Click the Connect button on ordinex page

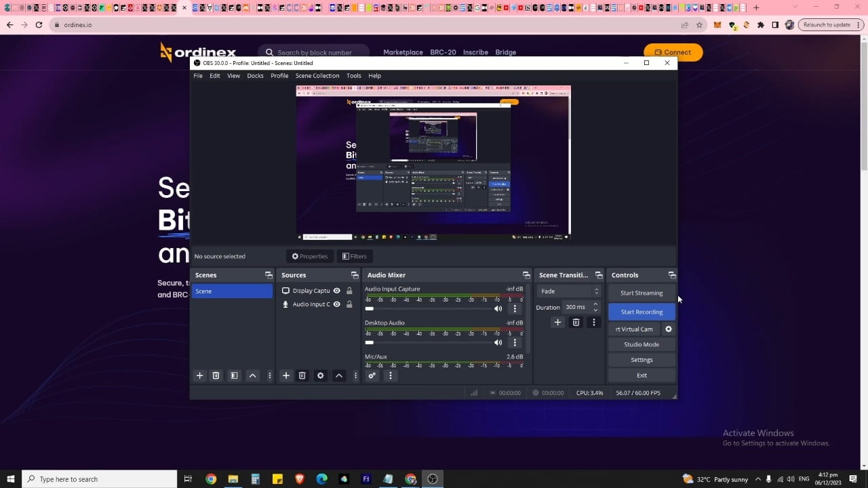coord(673,52)
